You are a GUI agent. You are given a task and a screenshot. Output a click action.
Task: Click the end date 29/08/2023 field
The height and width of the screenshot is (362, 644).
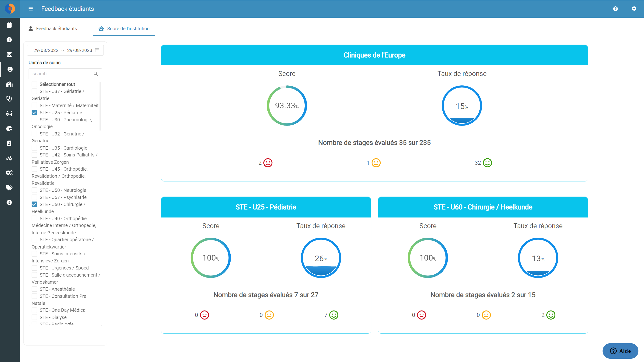(79, 50)
